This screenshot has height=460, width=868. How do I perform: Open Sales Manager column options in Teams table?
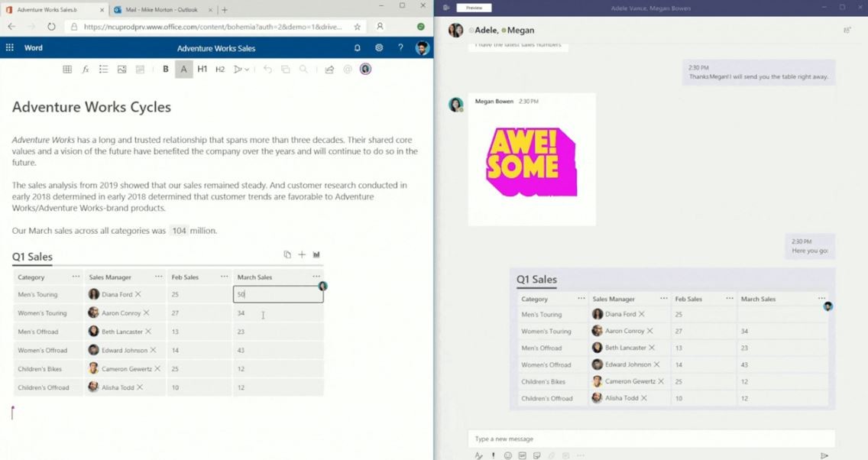click(664, 298)
